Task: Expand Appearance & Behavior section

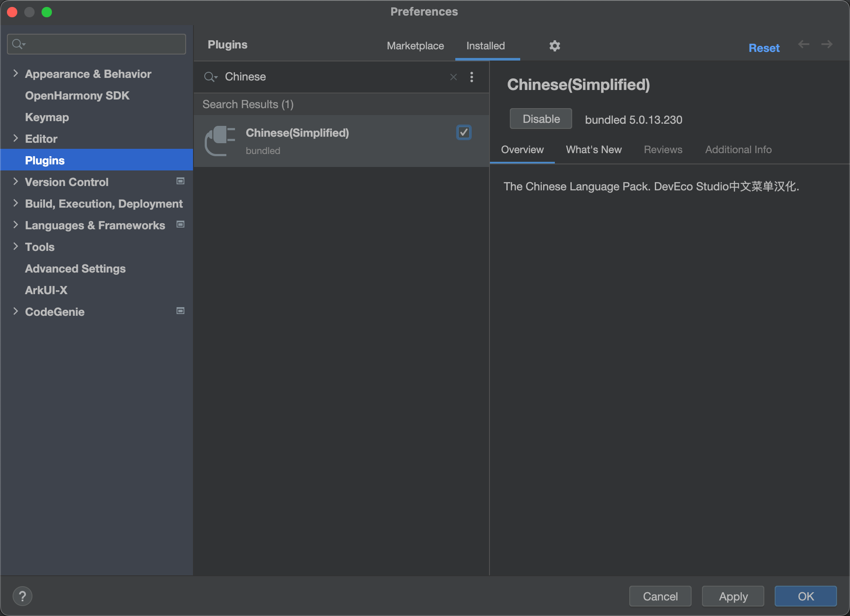Action: tap(16, 74)
